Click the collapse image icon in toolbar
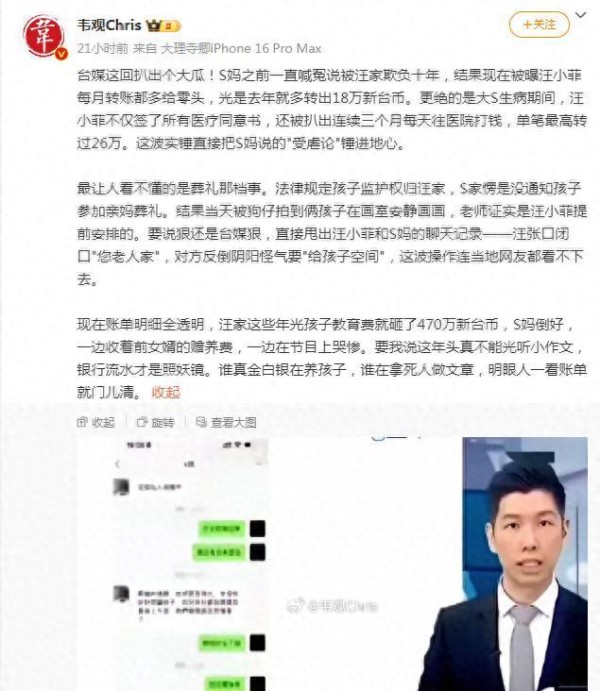Viewport: 600px width, 691px height. 82,422
